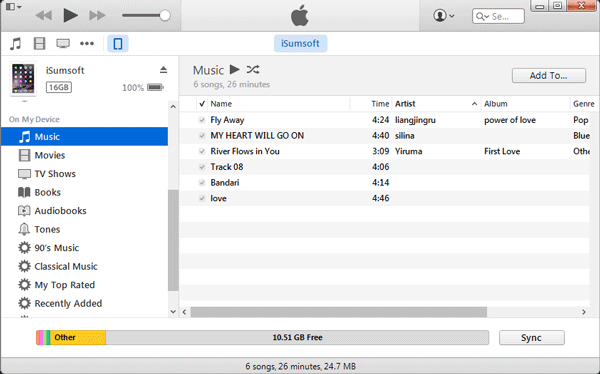The height and width of the screenshot is (374, 600).
Task: Click the 10.51 GB Free storage bar
Action: coord(297,338)
